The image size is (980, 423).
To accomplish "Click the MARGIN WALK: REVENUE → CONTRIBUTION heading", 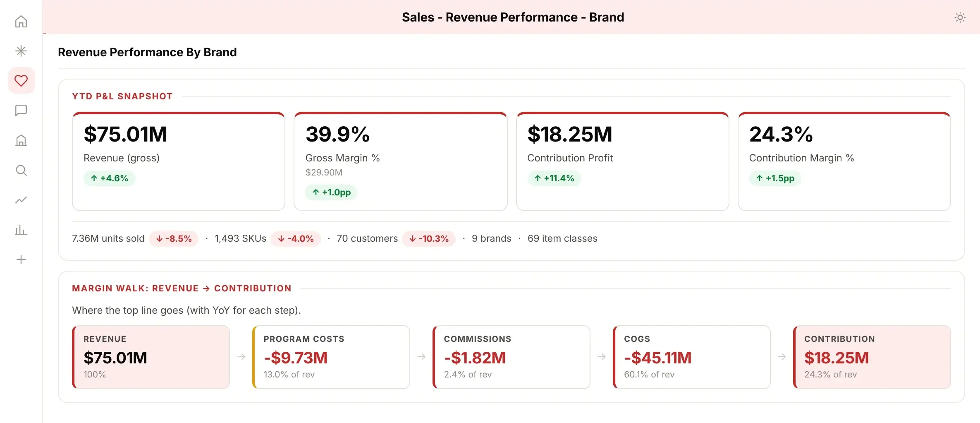I will point(182,288).
